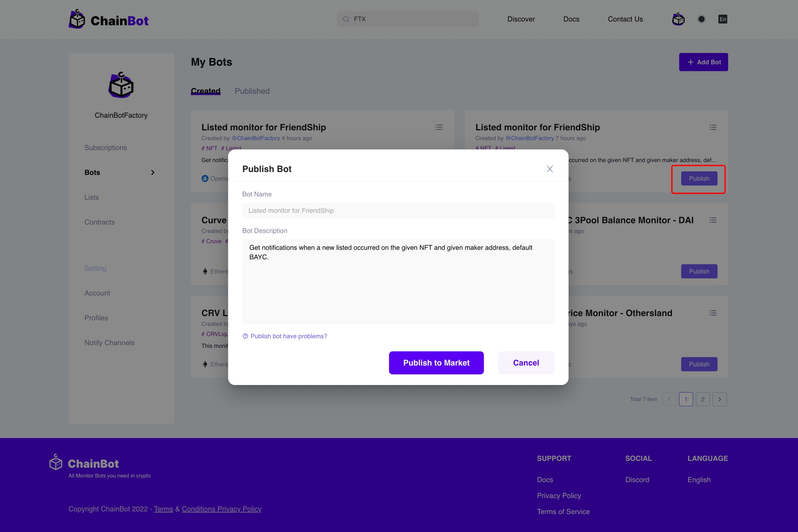This screenshot has height=532, width=798.
Task: Click the ChainBotFactory profile avatar in sidebar
Action: coord(121,85)
